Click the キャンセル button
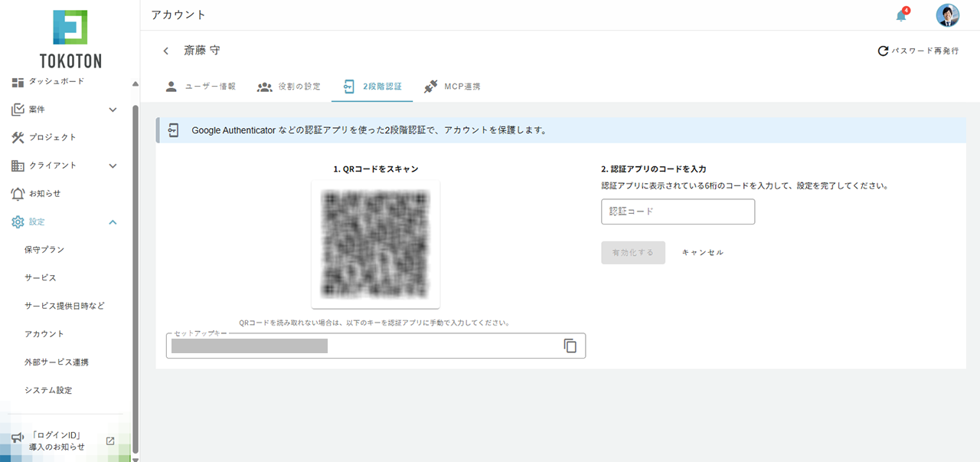 pyautogui.click(x=703, y=253)
